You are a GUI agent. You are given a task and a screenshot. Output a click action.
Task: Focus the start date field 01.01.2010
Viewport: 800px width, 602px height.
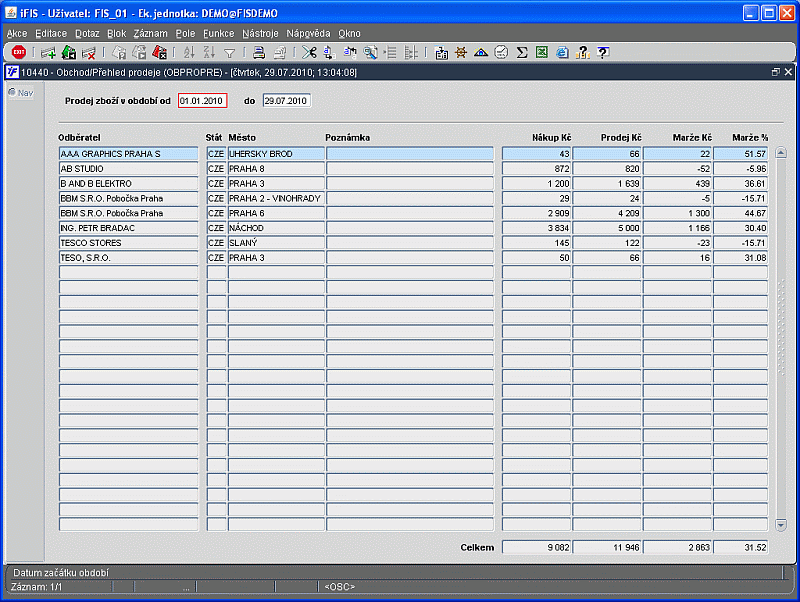point(203,101)
